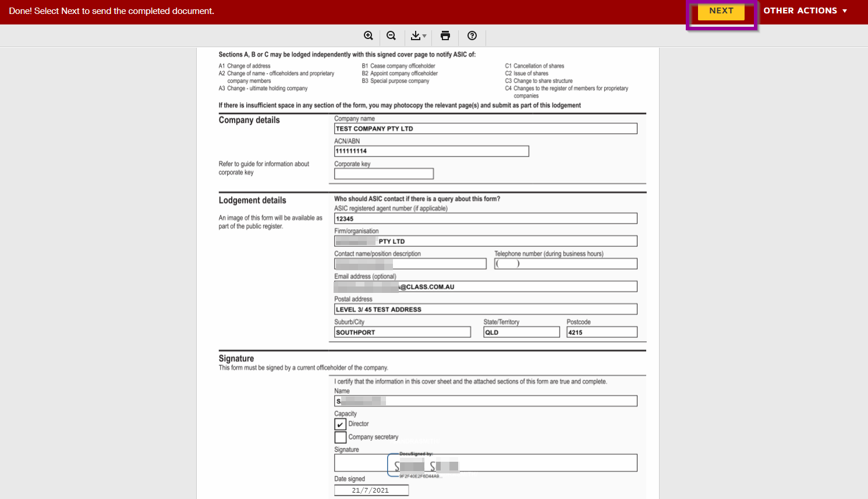Click the empty Corporate key field
This screenshot has height=499, width=868.
pyautogui.click(x=384, y=174)
